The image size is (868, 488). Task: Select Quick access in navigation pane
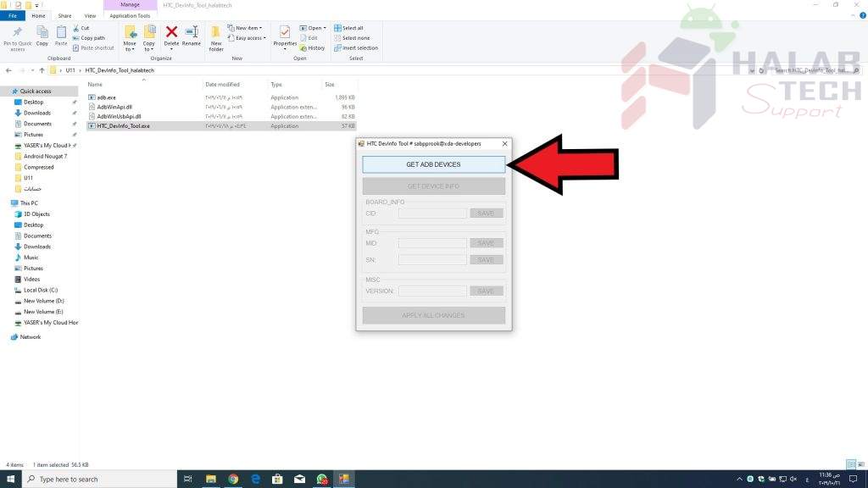coord(36,91)
